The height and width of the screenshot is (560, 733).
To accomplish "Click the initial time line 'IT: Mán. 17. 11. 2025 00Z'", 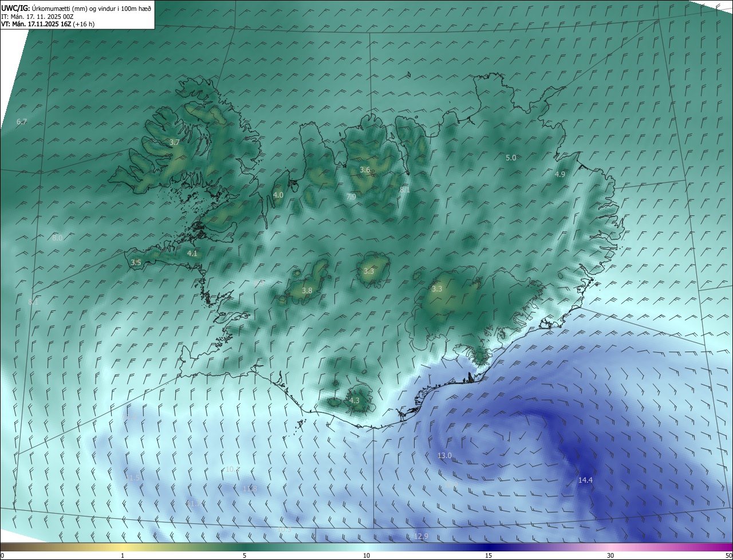I will pyautogui.click(x=38, y=17).
